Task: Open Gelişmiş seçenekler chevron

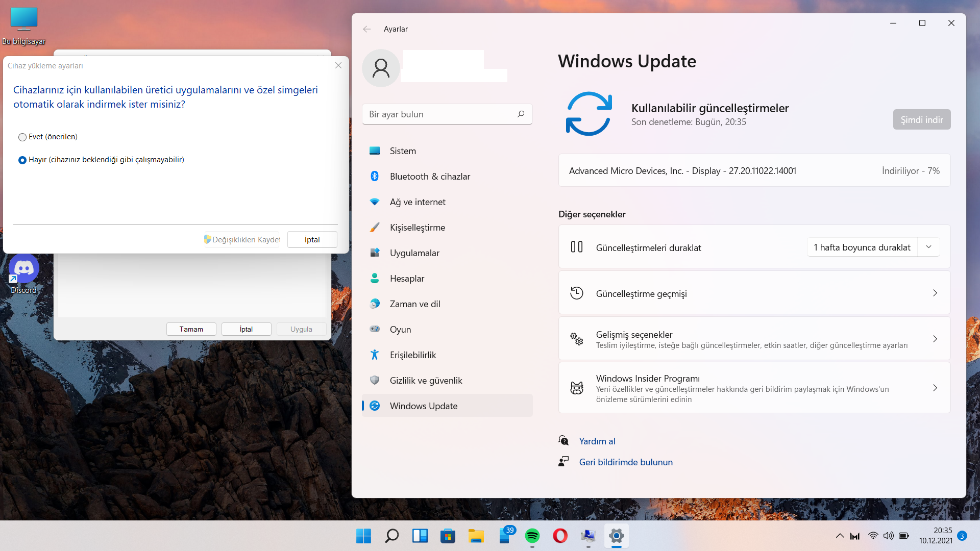Action: coord(935,339)
